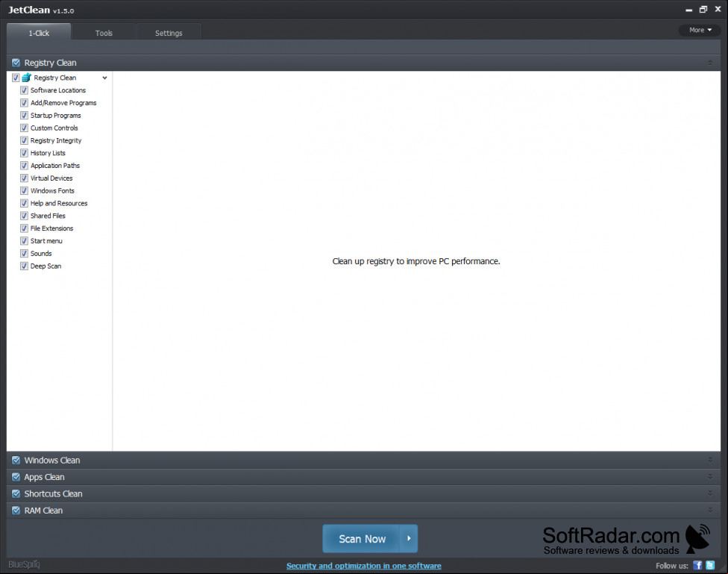Screen dimensions: 728x574
Task: Uncheck Windows Clean section checkbox
Action: (x=16, y=460)
